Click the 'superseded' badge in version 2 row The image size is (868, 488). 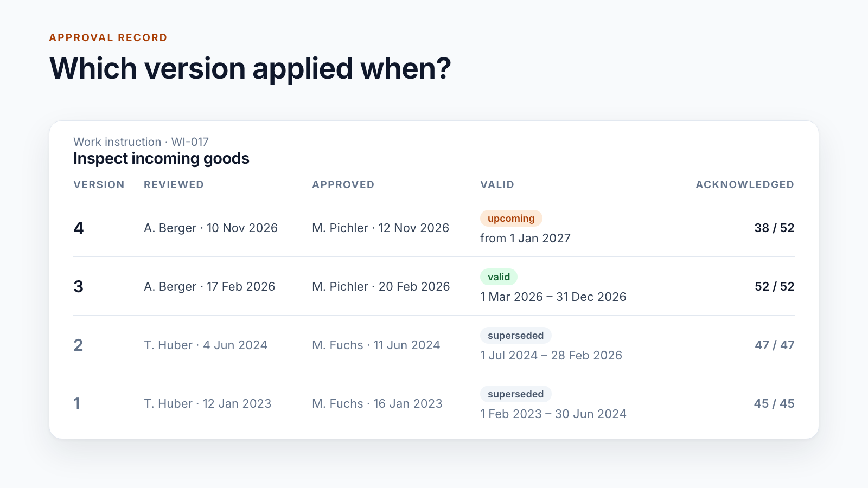[x=515, y=336]
